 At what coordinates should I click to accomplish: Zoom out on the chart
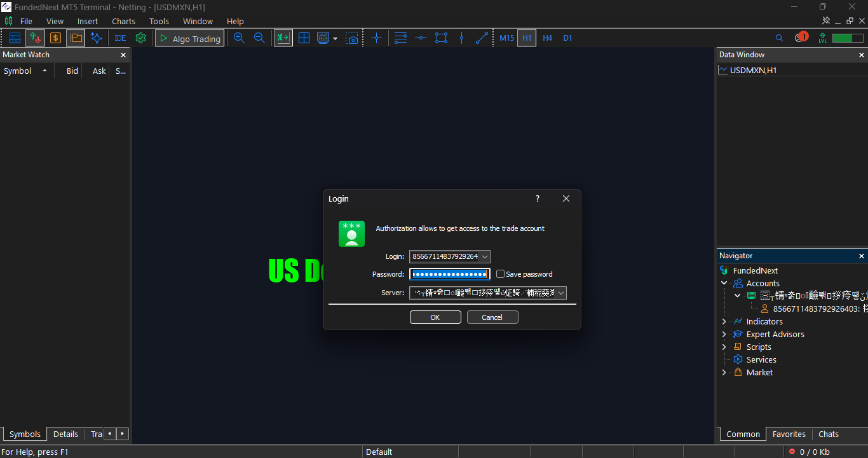pyautogui.click(x=259, y=38)
